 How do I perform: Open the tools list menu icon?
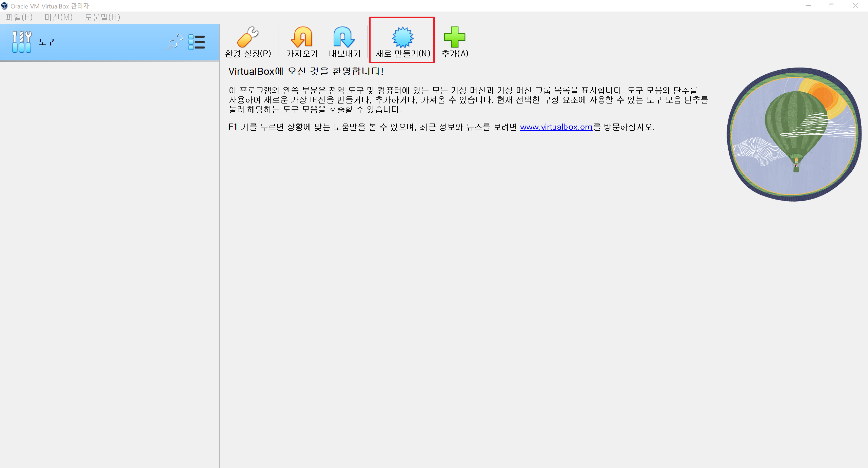point(197,42)
